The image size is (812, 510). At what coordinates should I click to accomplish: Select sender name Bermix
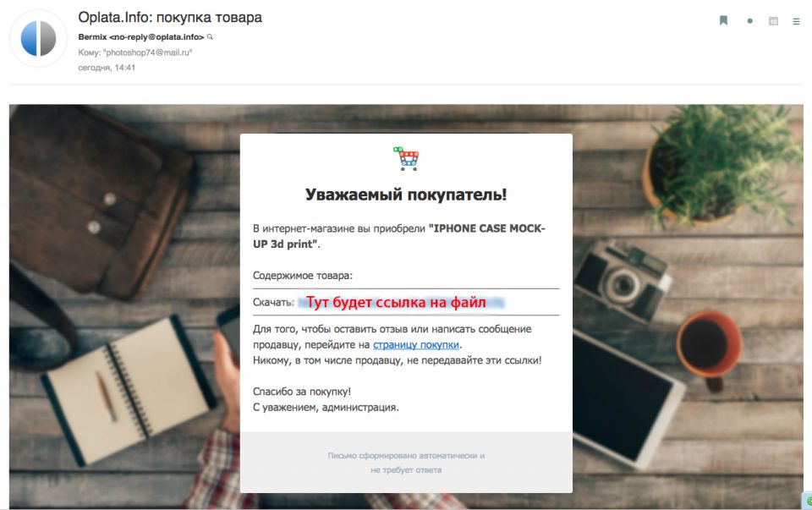(x=93, y=36)
